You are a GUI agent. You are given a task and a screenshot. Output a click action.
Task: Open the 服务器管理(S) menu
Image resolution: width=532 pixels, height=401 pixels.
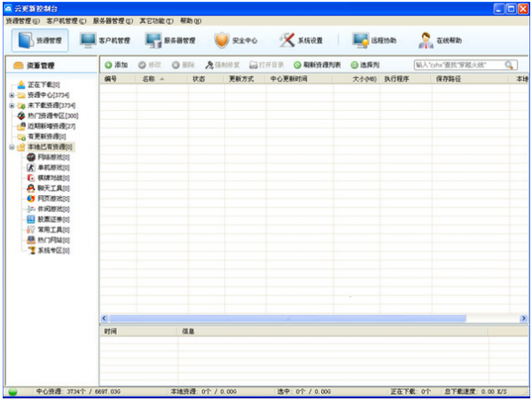[x=113, y=21]
